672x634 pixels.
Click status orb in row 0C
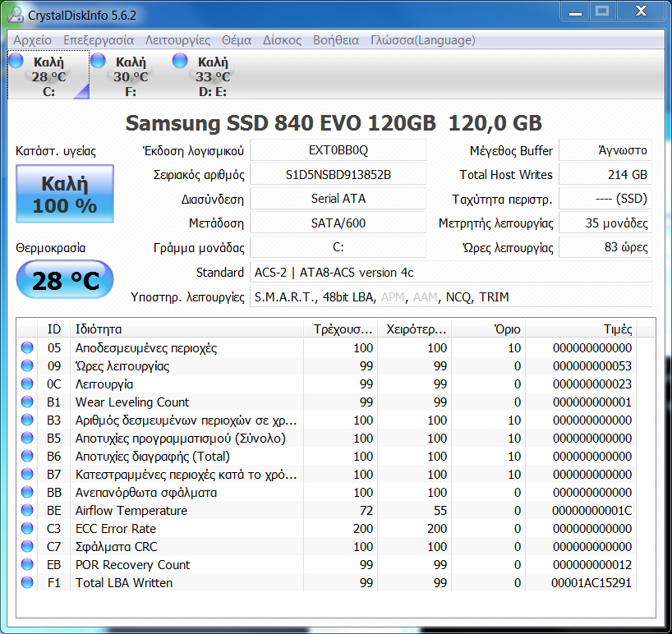27,384
